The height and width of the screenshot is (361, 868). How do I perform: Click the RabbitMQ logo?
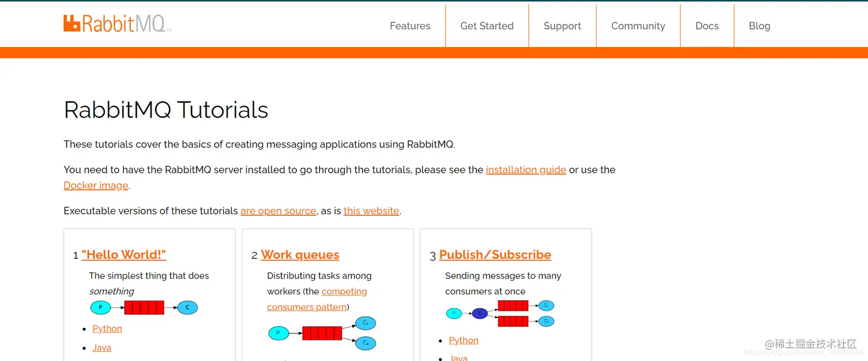tap(117, 24)
